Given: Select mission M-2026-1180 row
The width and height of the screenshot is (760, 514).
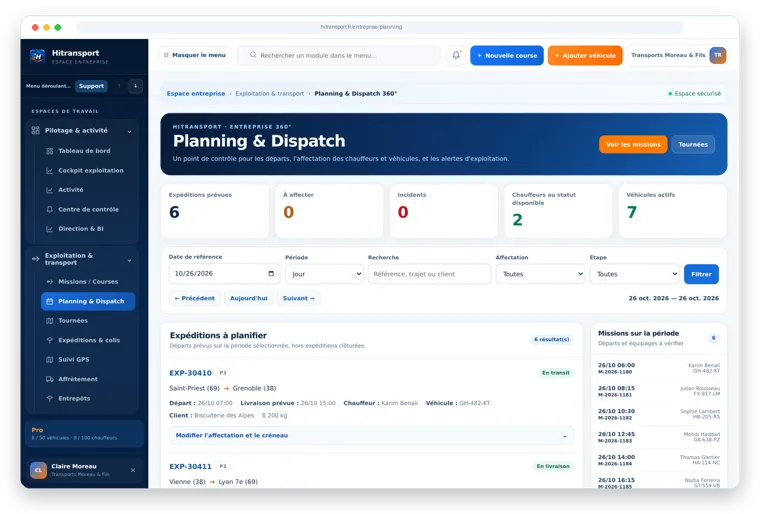Looking at the screenshot, I should (659, 369).
